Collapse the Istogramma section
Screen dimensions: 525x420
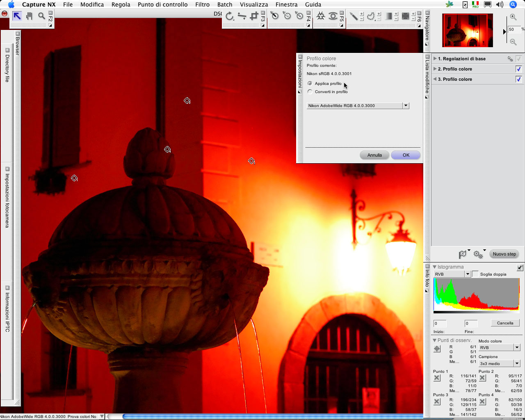435,267
